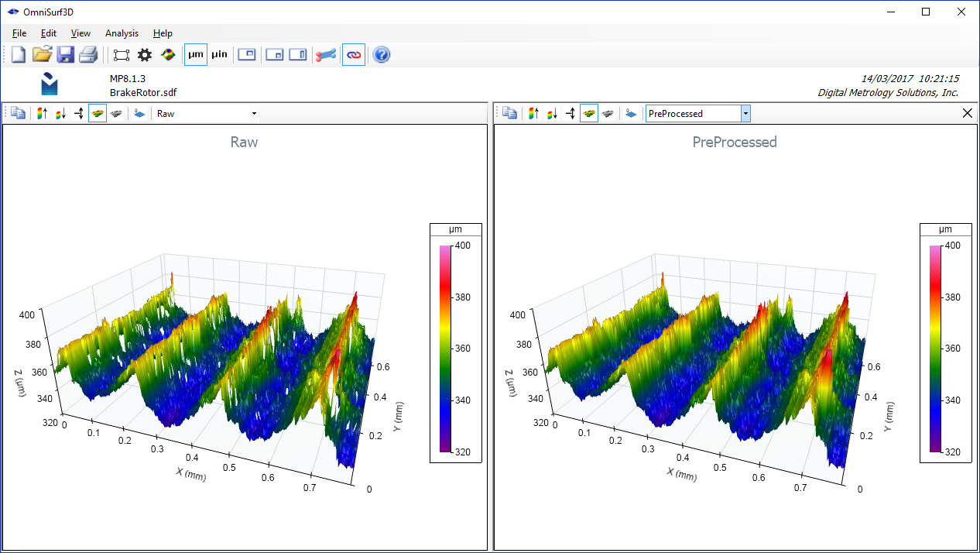980x553 pixels.
Task: Open the Analysis menu
Action: 122,33
